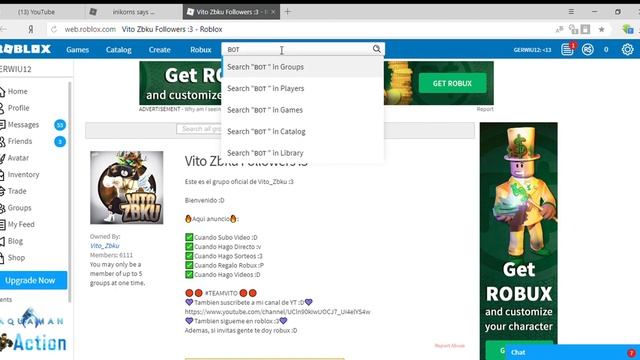640x360 pixels.
Task: Click the Get Robux side advertisement
Action: point(518,241)
